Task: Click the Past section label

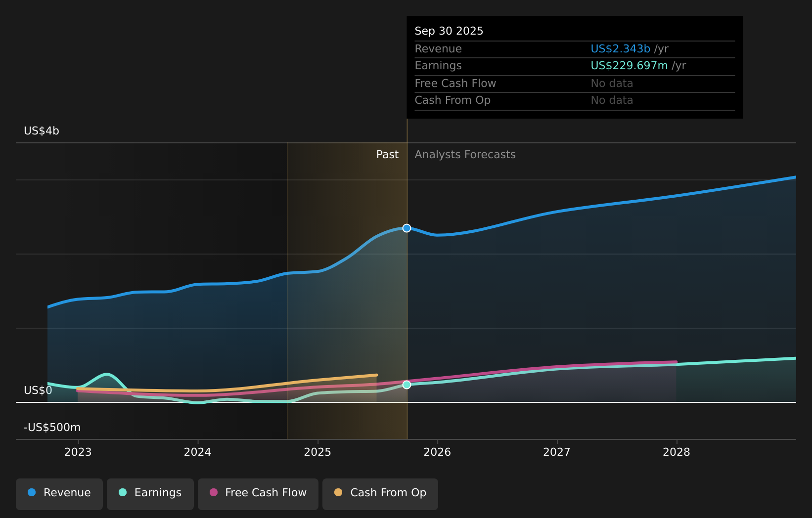Action: [x=387, y=155]
